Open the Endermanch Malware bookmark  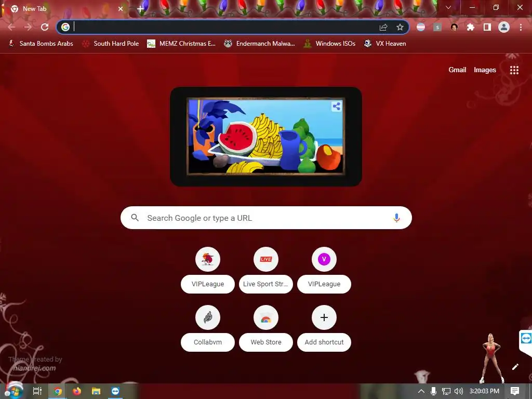coord(260,44)
